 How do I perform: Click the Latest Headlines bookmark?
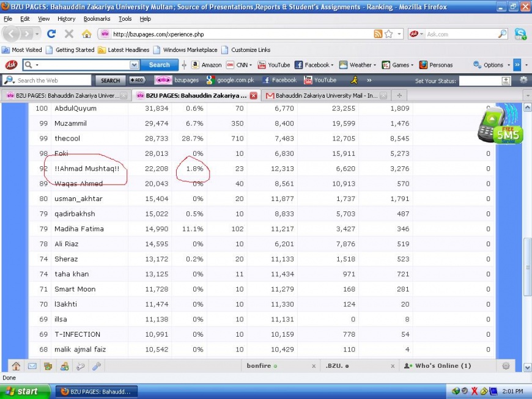click(x=128, y=50)
